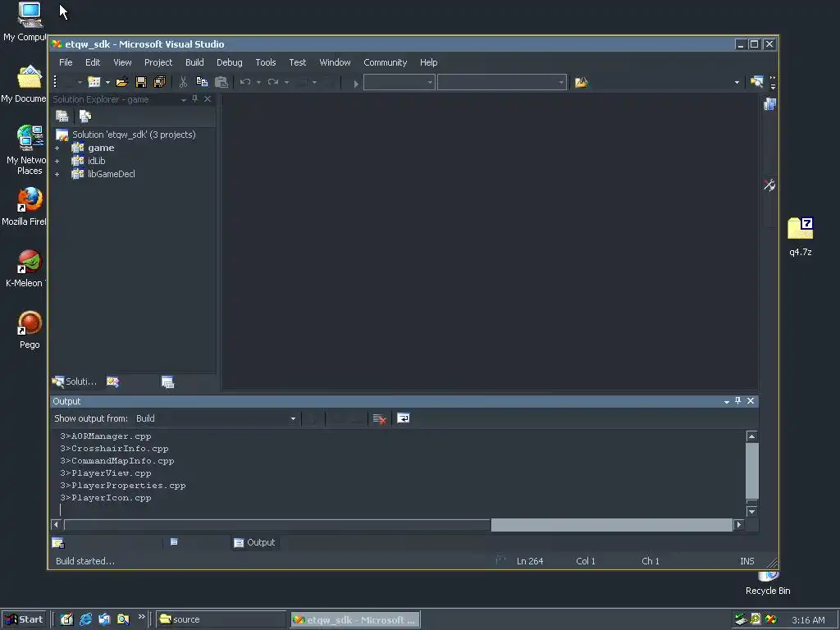Clear all text in the Output window

[379, 419]
